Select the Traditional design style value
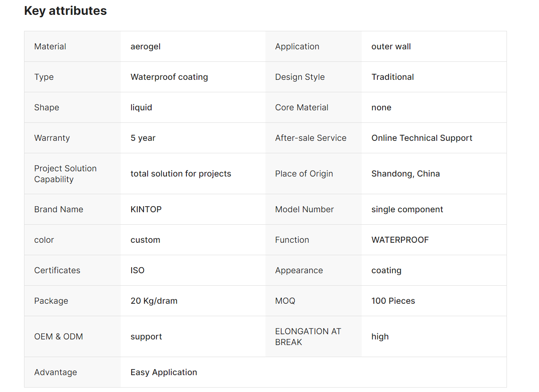 tap(392, 77)
